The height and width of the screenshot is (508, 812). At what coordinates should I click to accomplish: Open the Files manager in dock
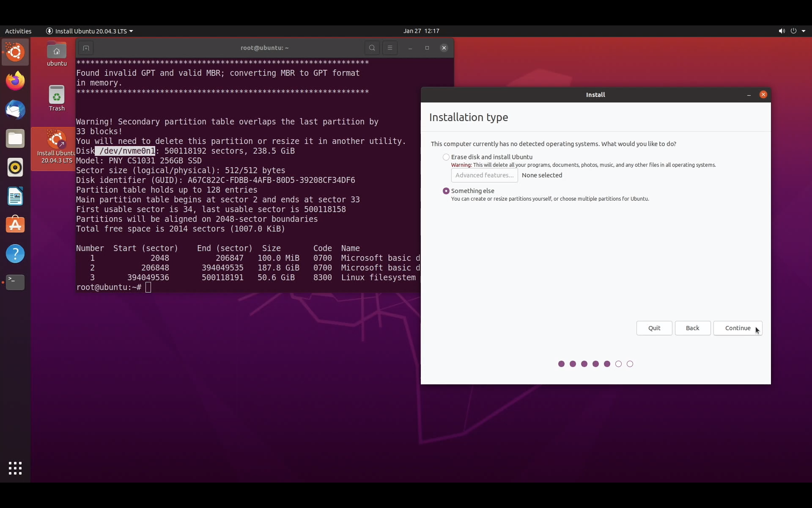tap(15, 138)
